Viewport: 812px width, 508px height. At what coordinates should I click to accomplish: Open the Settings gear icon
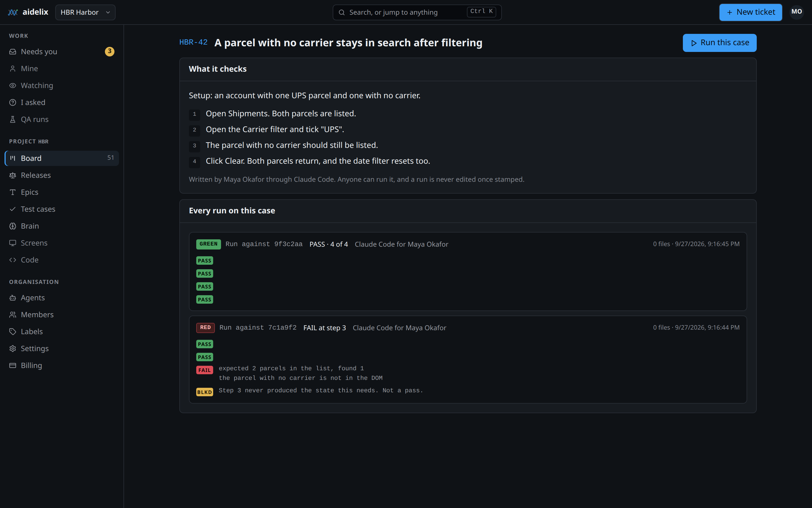pos(13,349)
